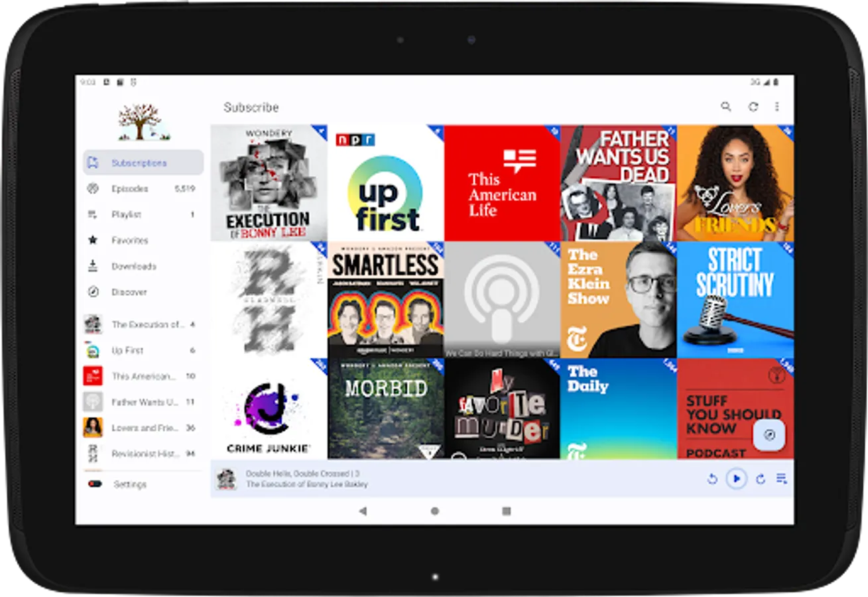Image resolution: width=868 pixels, height=597 pixels.
Task: Tap the Subscribe header title
Action: tap(251, 107)
